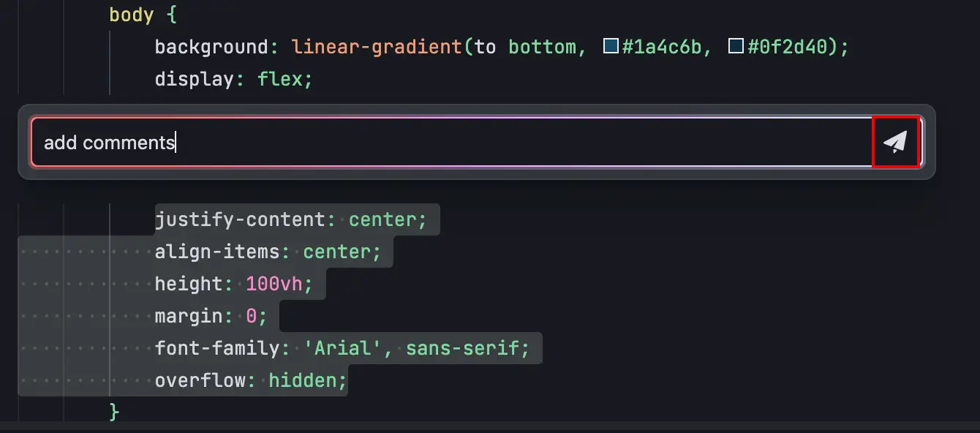The image size is (980, 433).
Task: Click the align-items property name
Action: tap(217, 252)
